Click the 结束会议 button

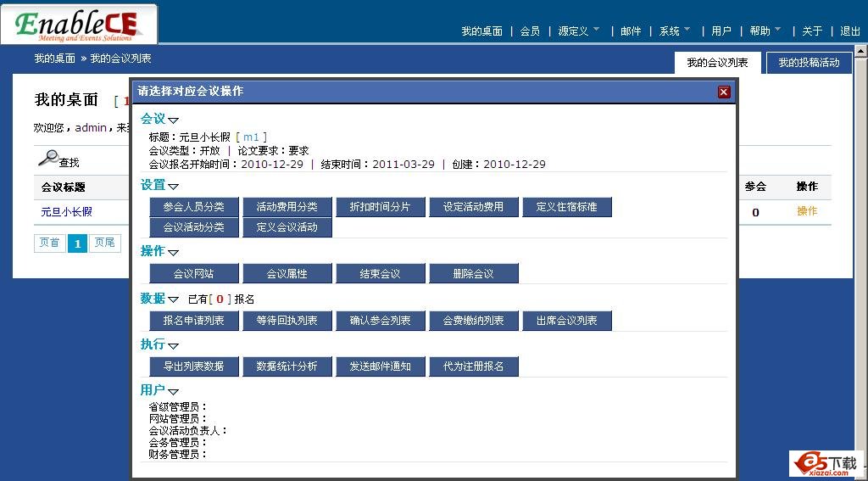pyautogui.click(x=381, y=274)
